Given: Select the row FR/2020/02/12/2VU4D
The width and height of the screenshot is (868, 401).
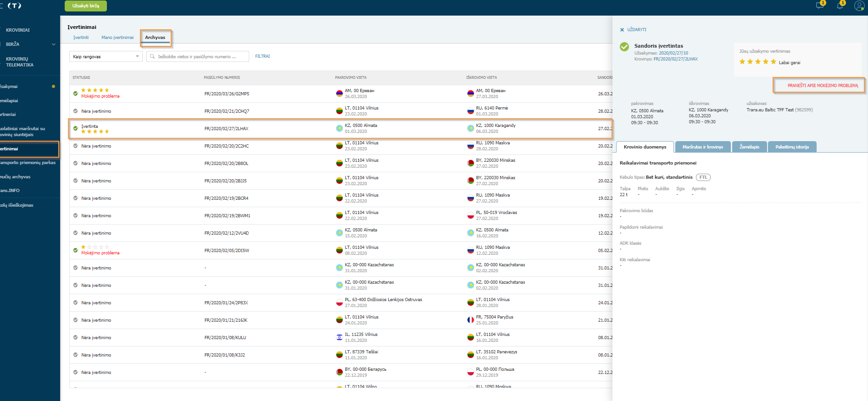Looking at the screenshot, I should [x=341, y=233].
